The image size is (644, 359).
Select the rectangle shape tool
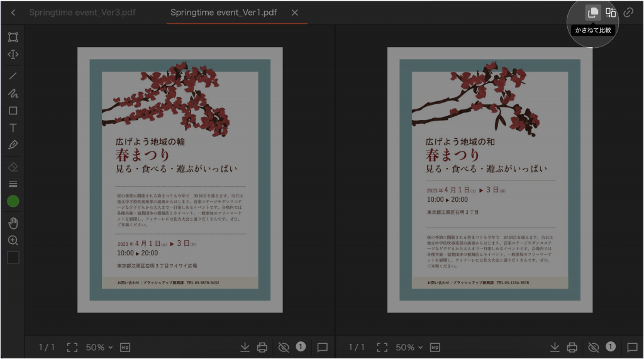(x=13, y=111)
